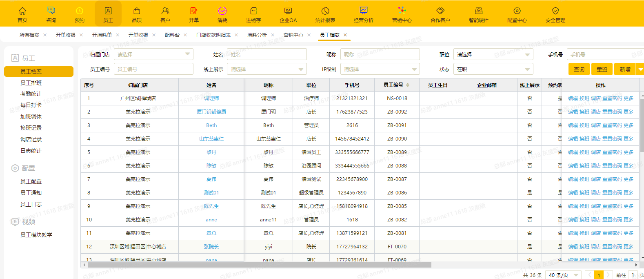Go to the next page arrow
The width and height of the screenshot is (644, 279).
tap(608, 275)
